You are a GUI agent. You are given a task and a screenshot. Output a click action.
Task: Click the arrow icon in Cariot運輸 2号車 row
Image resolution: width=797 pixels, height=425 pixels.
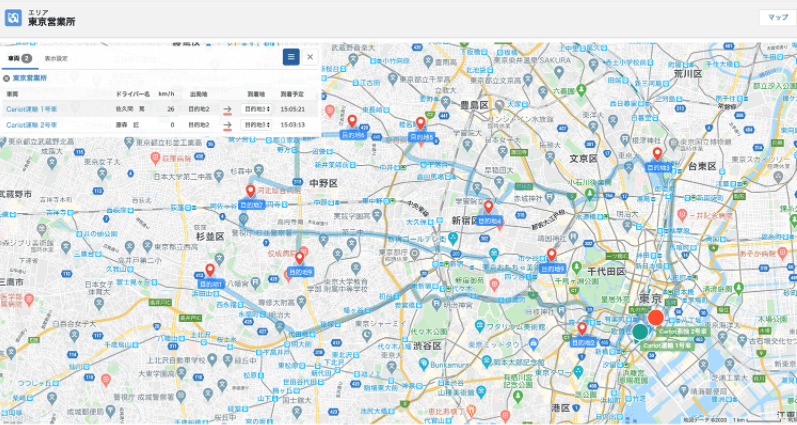[x=227, y=125]
